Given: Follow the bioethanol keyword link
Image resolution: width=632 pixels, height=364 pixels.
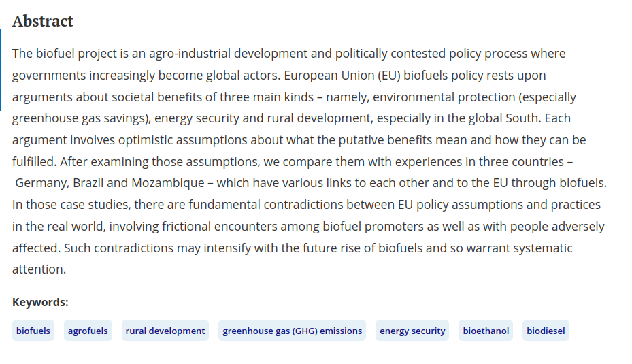Looking at the screenshot, I should coord(486,331).
